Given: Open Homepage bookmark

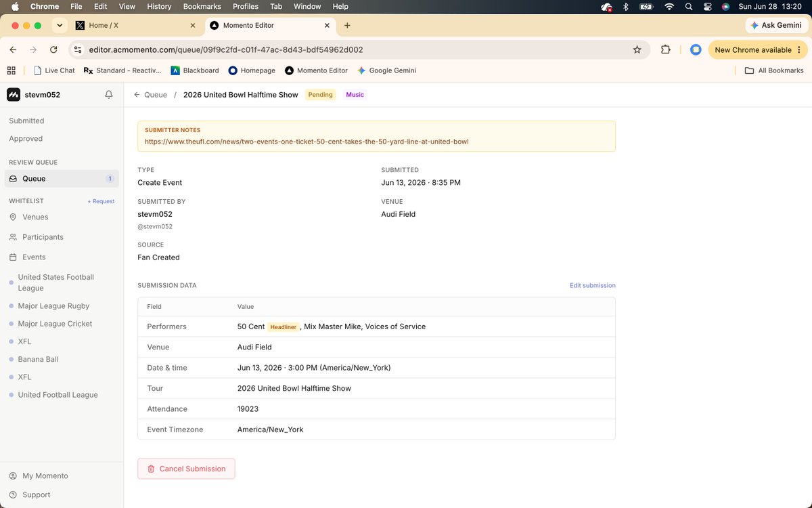Looking at the screenshot, I should click(252, 70).
